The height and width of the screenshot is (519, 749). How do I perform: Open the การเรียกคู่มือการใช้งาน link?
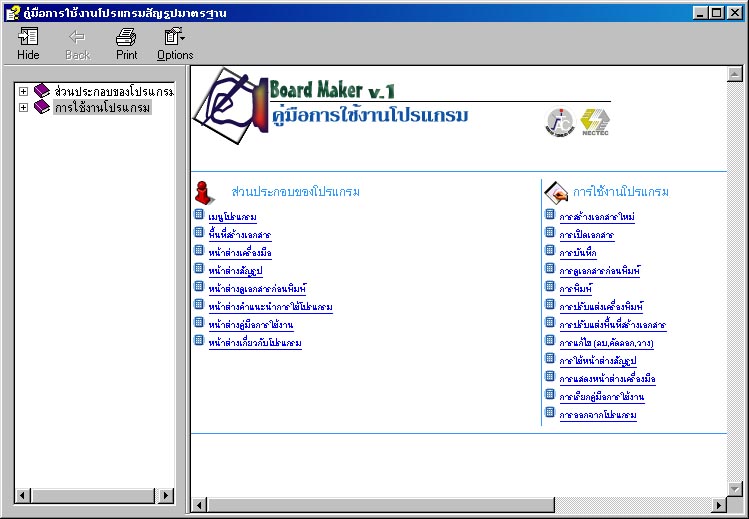tap(602, 397)
